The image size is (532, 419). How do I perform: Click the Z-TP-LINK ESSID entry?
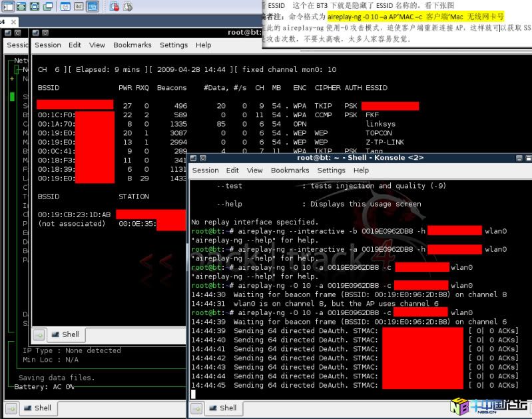coord(385,143)
